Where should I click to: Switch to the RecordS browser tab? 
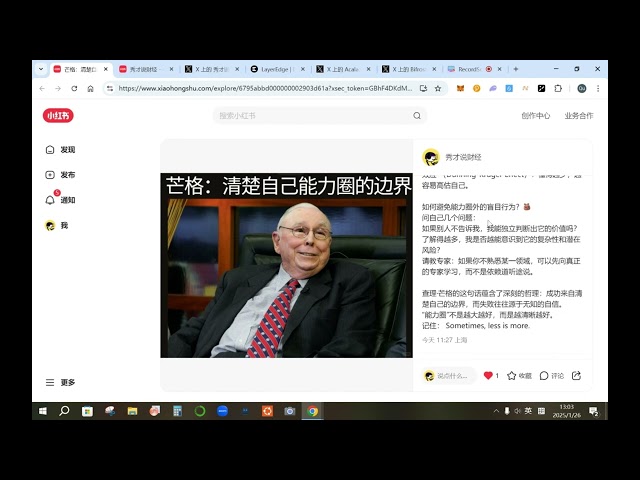tap(474, 69)
